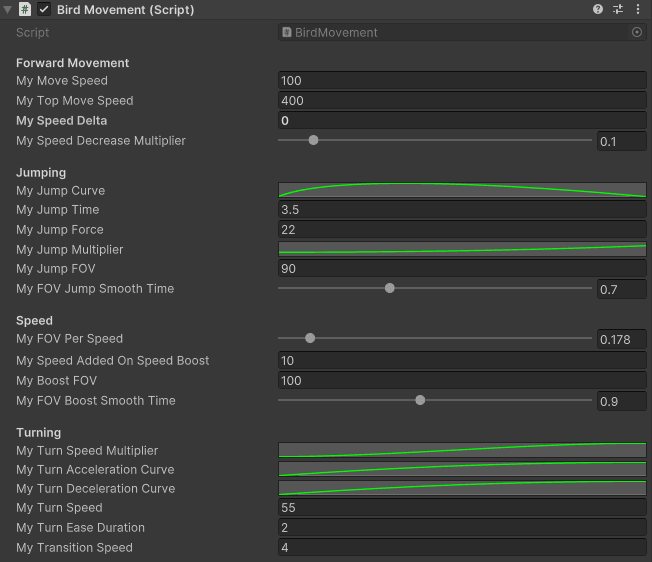Click the Jumping header text
Image resolution: width=652 pixels, height=562 pixels.
pos(41,173)
